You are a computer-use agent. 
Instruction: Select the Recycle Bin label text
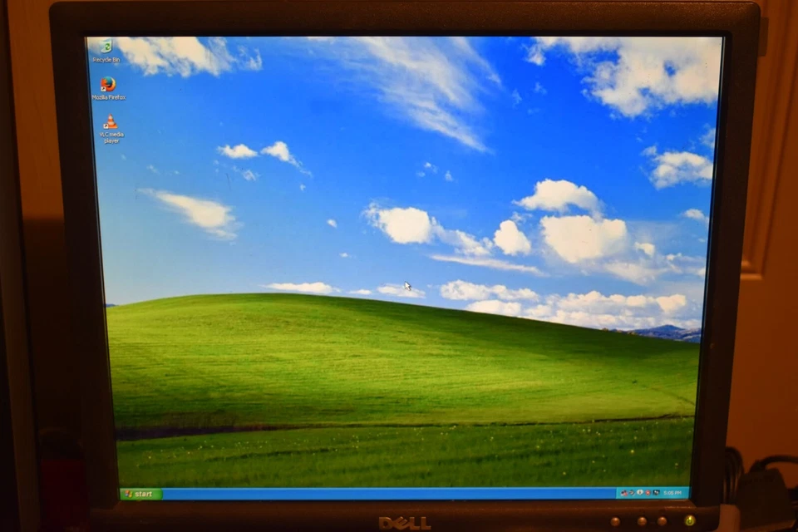tap(107, 59)
